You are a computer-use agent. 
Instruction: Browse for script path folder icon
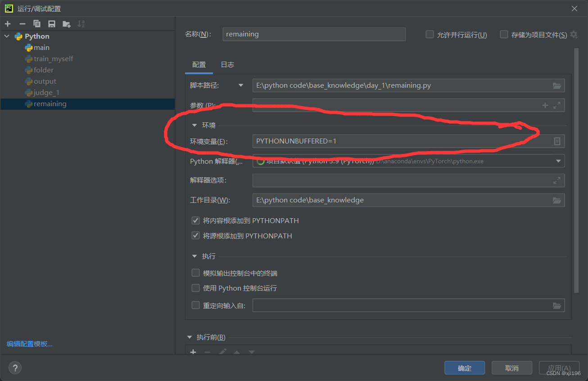tap(557, 85)
